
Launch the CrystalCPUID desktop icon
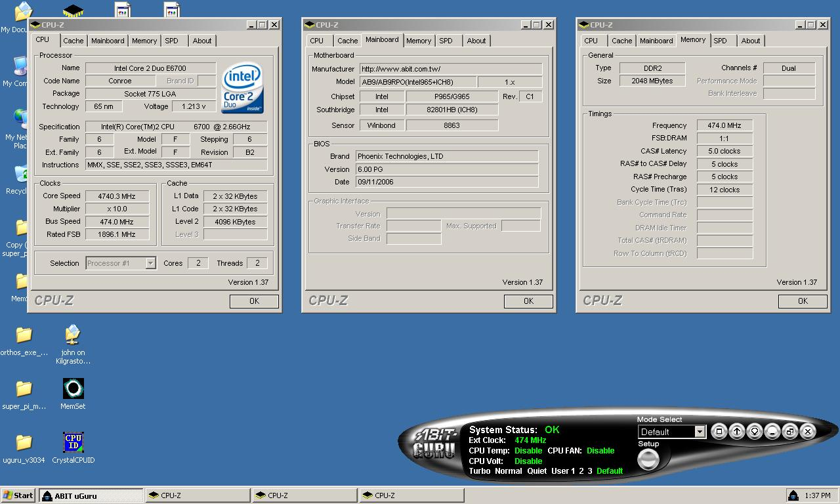click(x=73, y=443)
